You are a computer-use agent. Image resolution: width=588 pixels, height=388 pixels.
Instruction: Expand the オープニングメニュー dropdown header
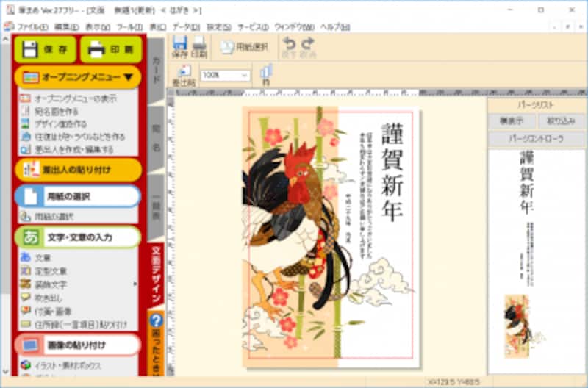pyautogui.click(x=78, y=77)
